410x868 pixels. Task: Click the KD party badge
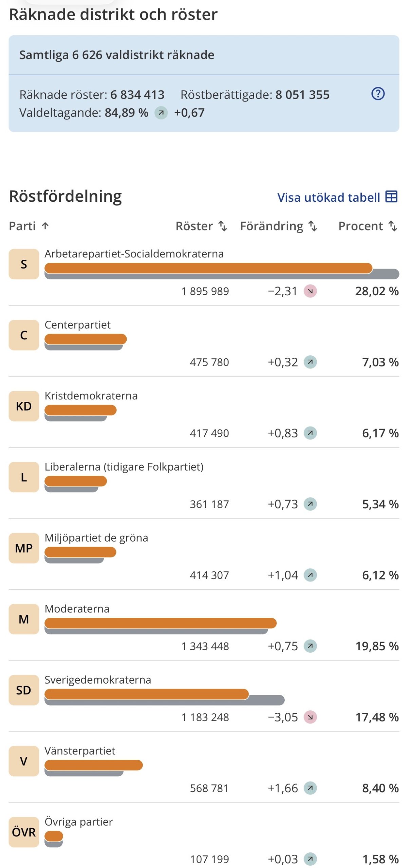(x=24, y=406)
